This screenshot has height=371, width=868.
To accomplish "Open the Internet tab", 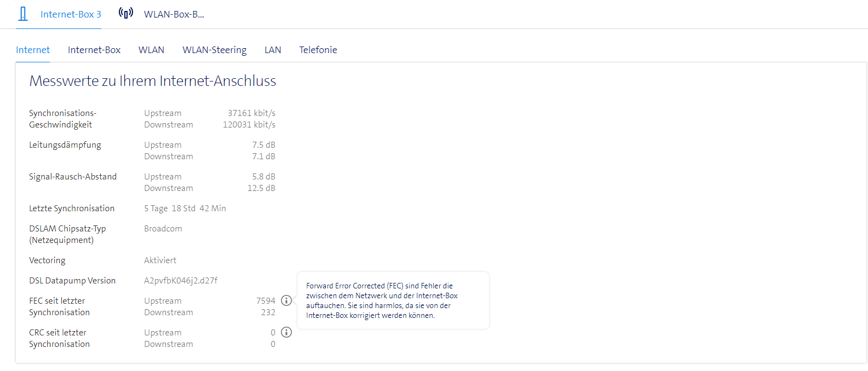I will point(33,50).
